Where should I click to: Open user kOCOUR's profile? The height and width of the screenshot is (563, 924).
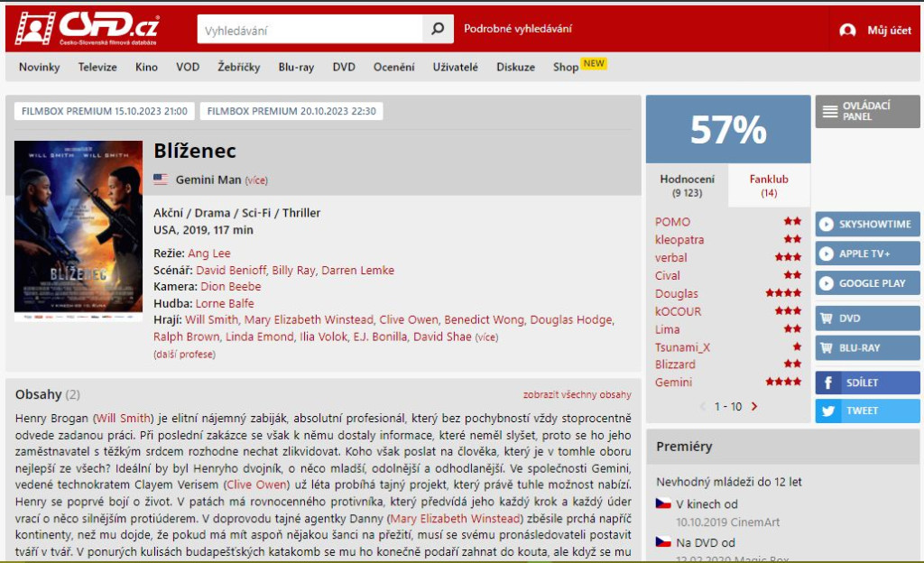(x=679, y=311)
